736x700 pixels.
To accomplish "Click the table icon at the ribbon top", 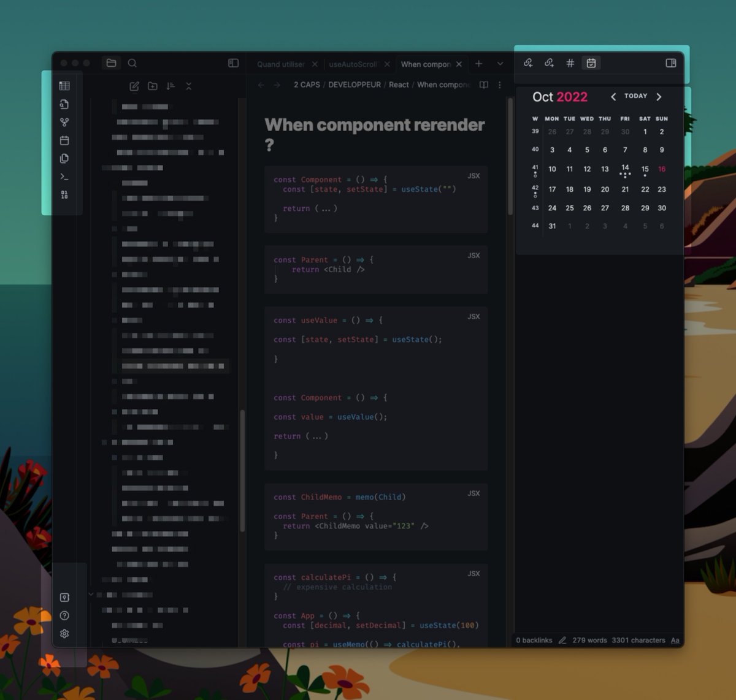I will click(x=64, y=86).
